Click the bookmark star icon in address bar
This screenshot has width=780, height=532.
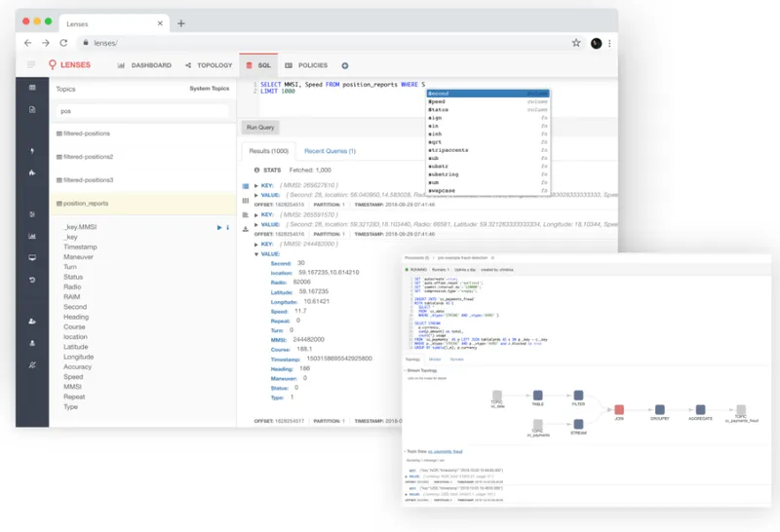coord(575,43)
